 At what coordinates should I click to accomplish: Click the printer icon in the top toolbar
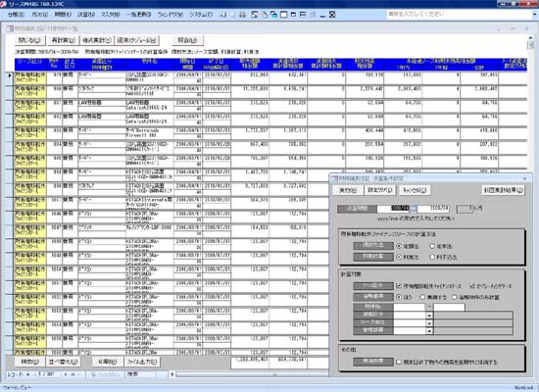pos(243,15)
